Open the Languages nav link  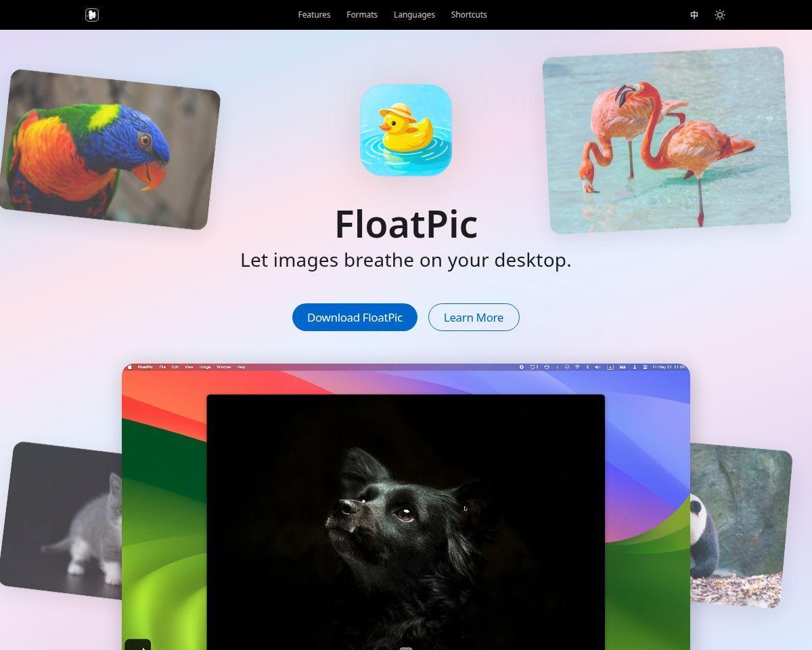(414, 15)
